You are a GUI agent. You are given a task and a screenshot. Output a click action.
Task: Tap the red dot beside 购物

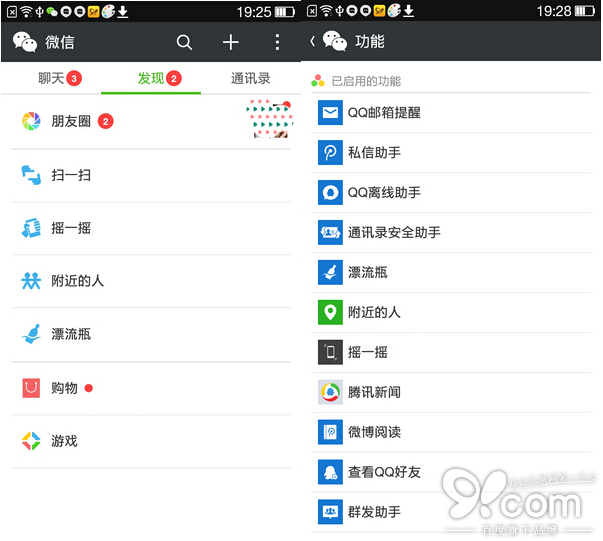point(88,388)
